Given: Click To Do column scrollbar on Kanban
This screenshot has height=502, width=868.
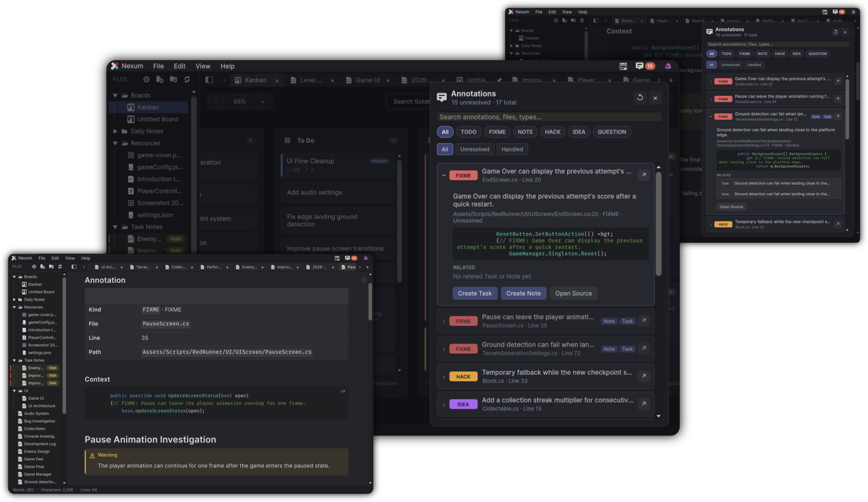Looking at the screenshot, I should click(x=399, y=221).
